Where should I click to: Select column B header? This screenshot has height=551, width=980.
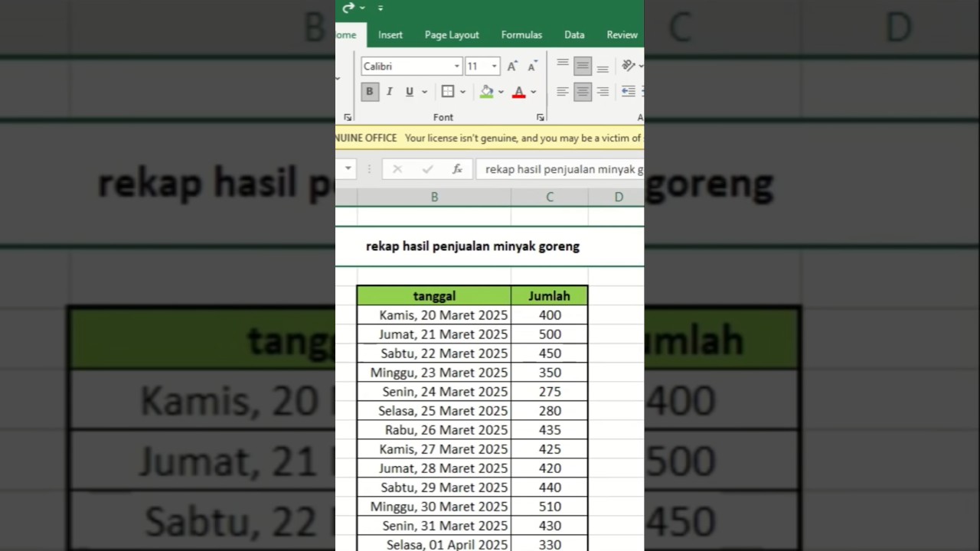point(434,197)
